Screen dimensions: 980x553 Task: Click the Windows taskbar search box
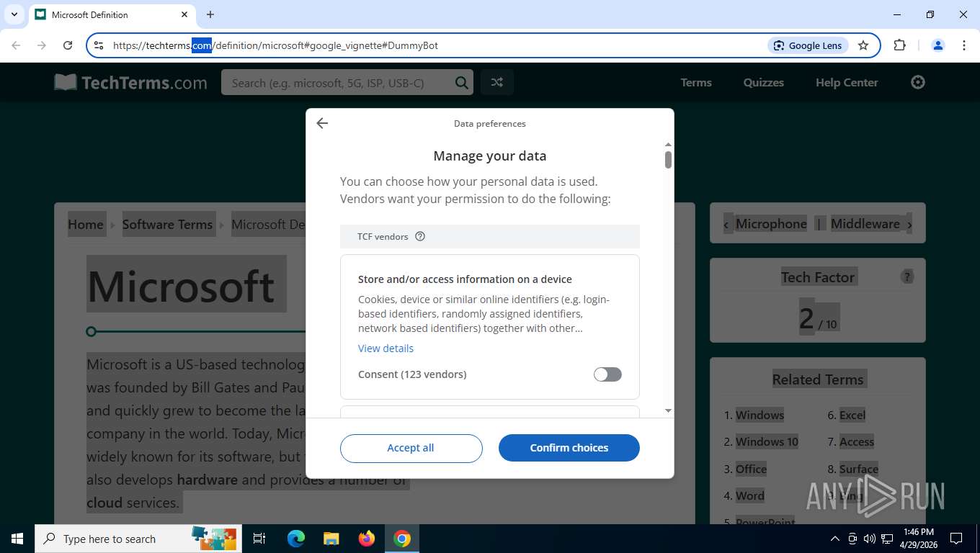139,539
